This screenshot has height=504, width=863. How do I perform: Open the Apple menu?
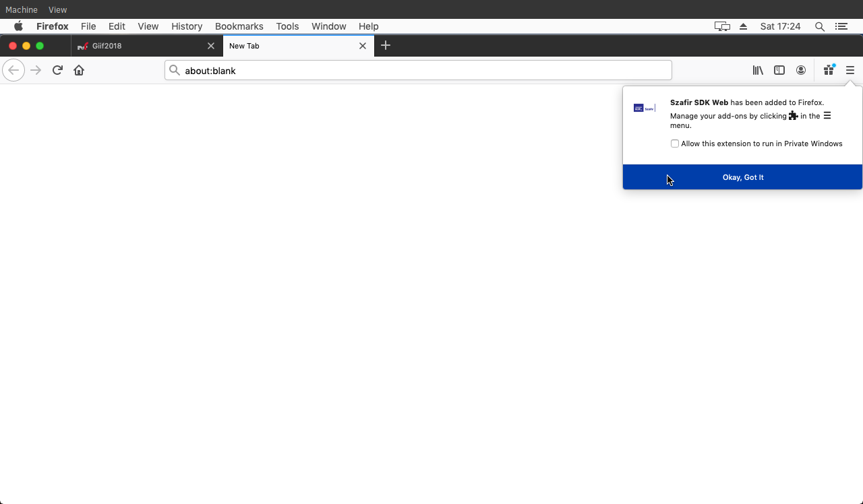pos(19,26)
